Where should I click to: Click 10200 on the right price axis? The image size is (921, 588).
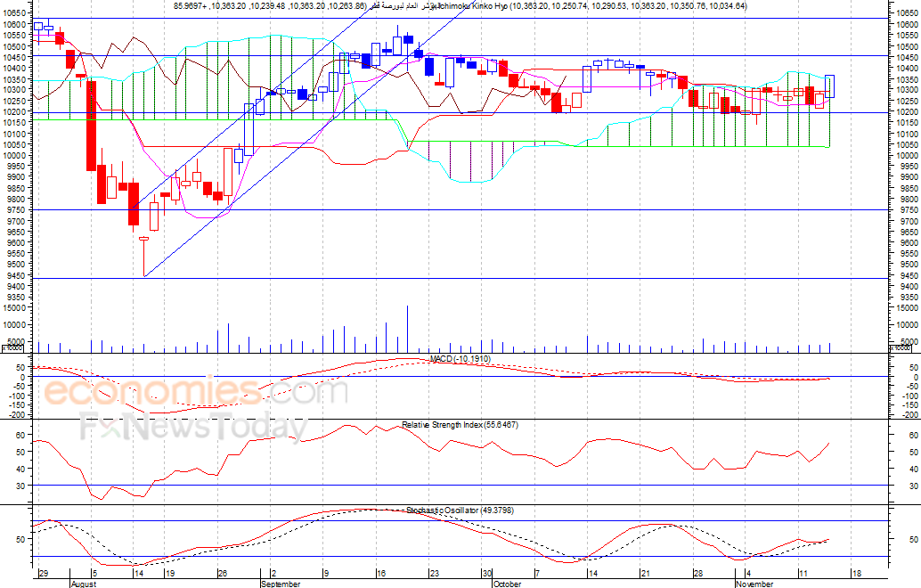[908, 111]
